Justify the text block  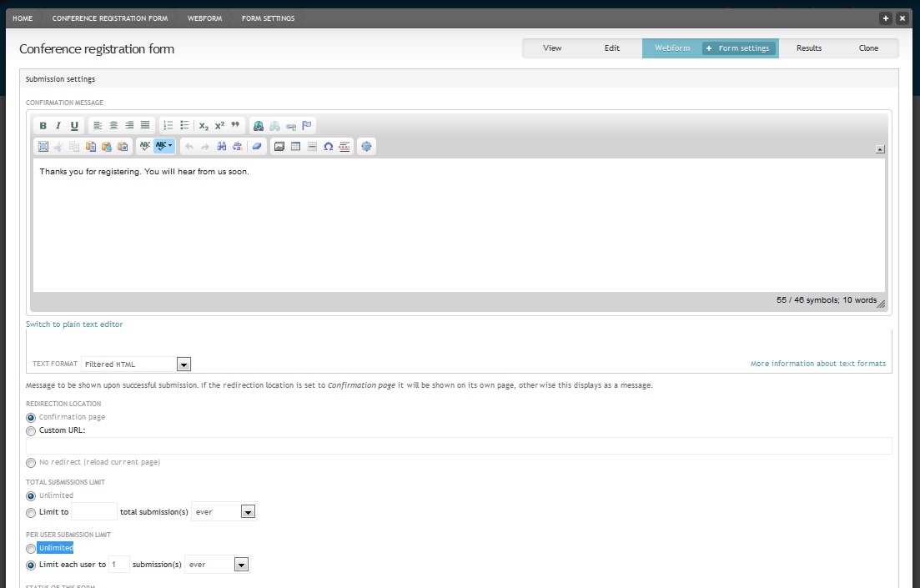pos(145,126)
